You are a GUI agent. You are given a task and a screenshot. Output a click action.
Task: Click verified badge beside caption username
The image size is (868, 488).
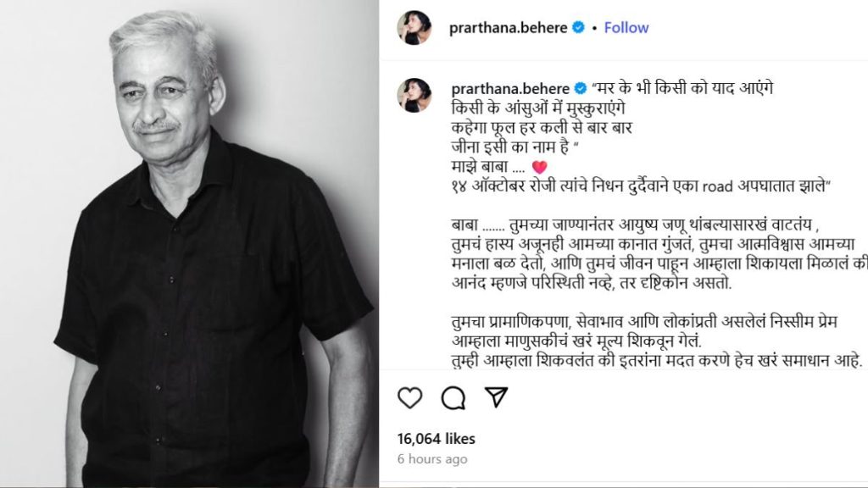point(580,88)
